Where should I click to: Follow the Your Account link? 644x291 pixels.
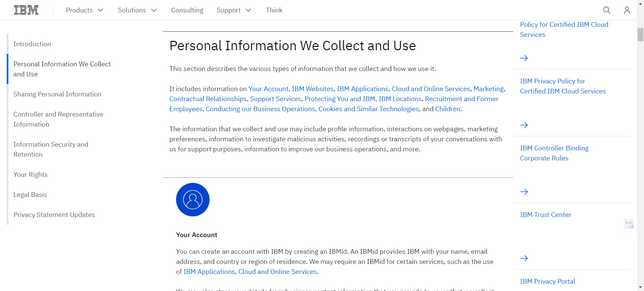point(268,89)
